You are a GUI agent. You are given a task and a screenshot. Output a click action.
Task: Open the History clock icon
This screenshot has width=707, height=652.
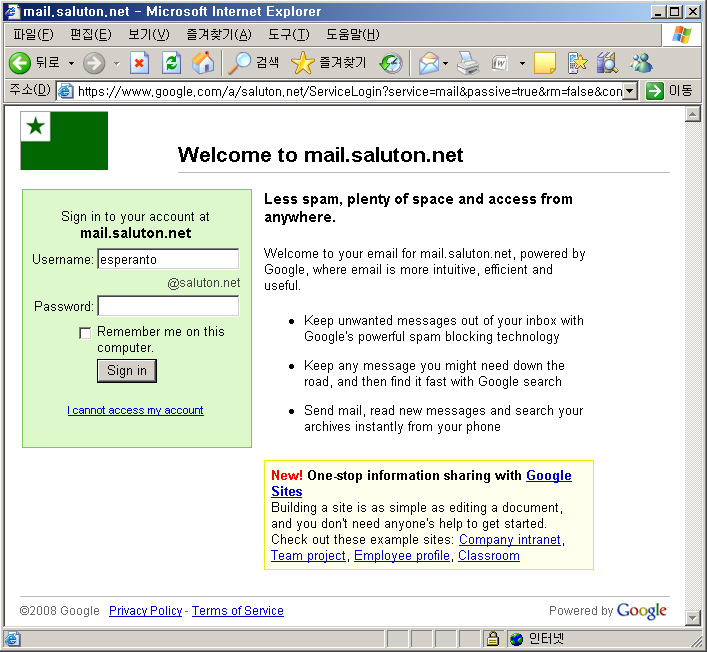pyautogui.click(x=391, y=63)
